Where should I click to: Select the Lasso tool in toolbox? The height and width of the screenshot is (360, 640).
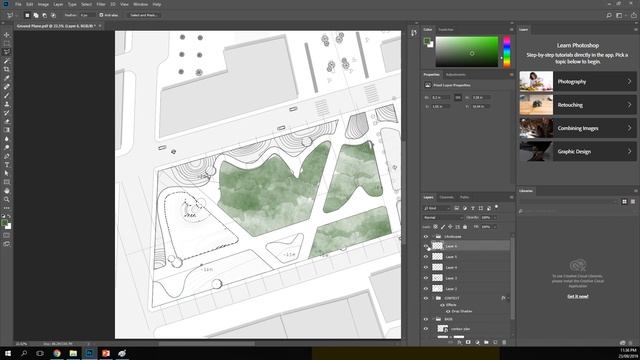pyautogui.click(x=7, y=52)
